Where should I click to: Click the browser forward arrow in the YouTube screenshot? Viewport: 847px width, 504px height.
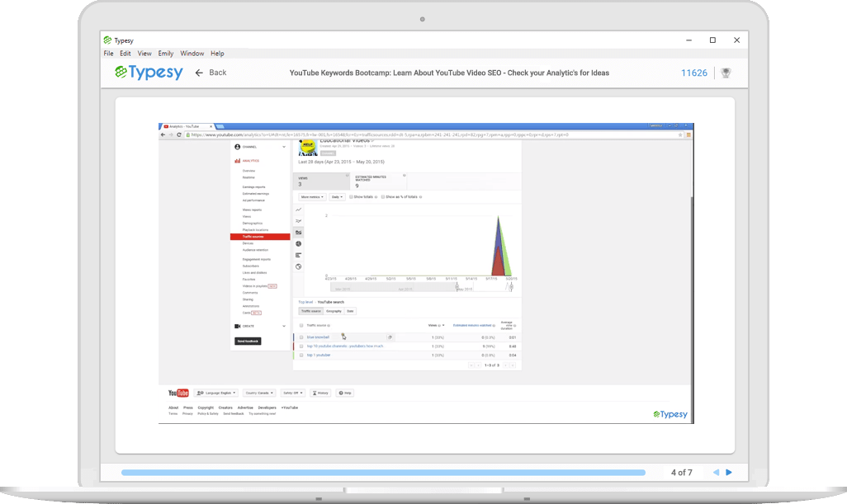[x=171, y=135]
